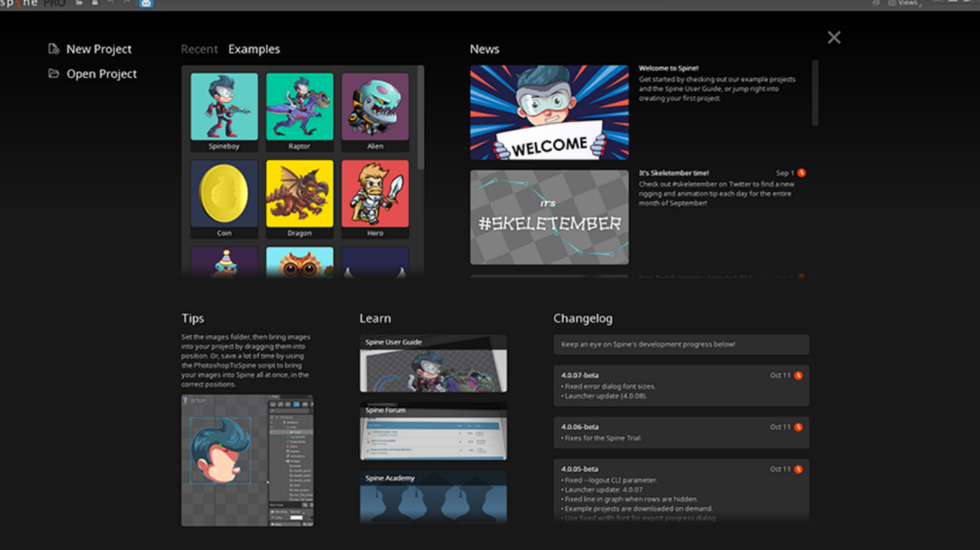Switch to the Recent tab
This screenshot has height=550, width=980.
(x=199, y=49)
